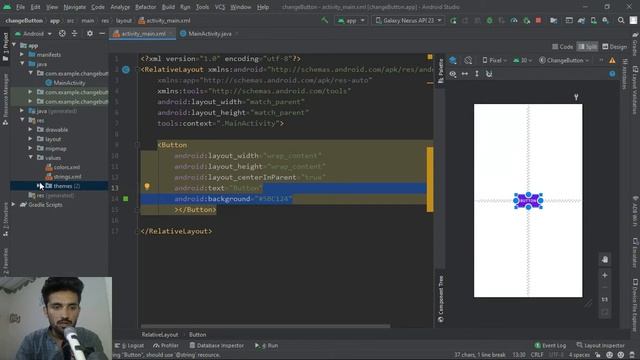Open the Android project view dropdown
The width and height of the screenshot is (640, 360).
coord(33,33)
